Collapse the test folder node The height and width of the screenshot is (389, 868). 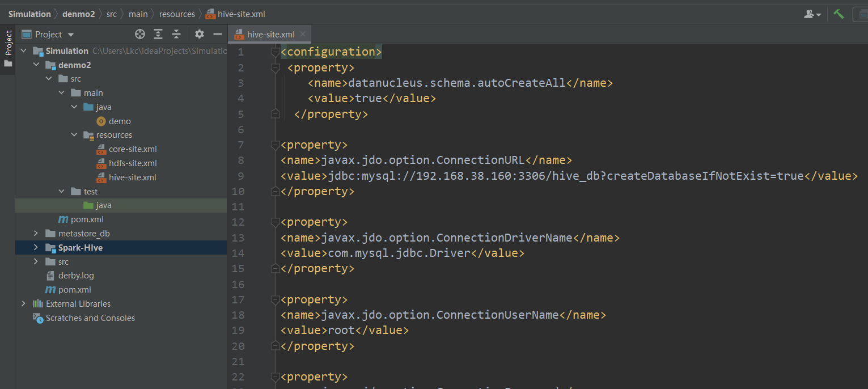point(62,191)
